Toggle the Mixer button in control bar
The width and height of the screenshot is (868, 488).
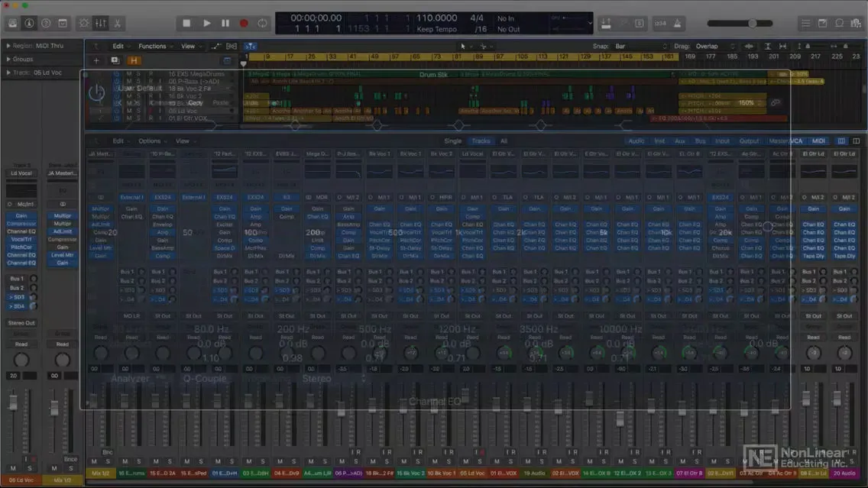(101, 23)
